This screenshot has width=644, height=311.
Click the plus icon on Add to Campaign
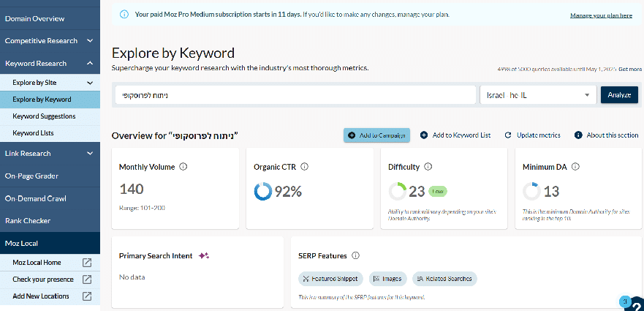[x=352, y=135]
